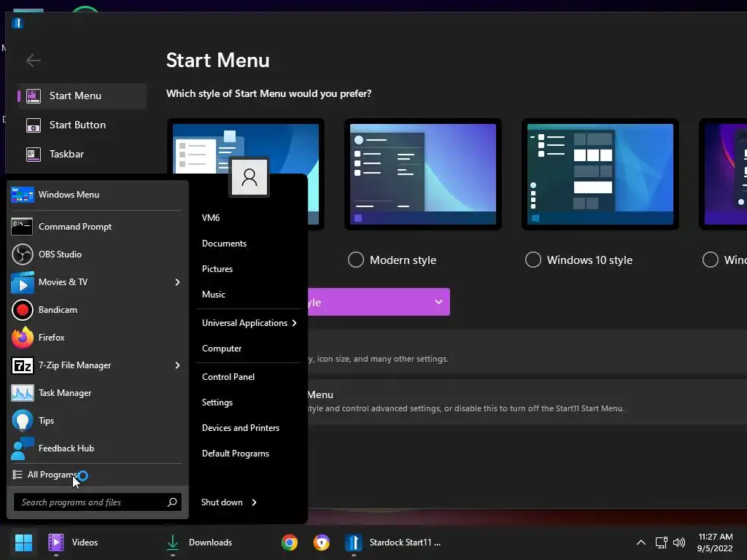Open the VM6 user folder
The image size is (747, 560).
(211, 218)
